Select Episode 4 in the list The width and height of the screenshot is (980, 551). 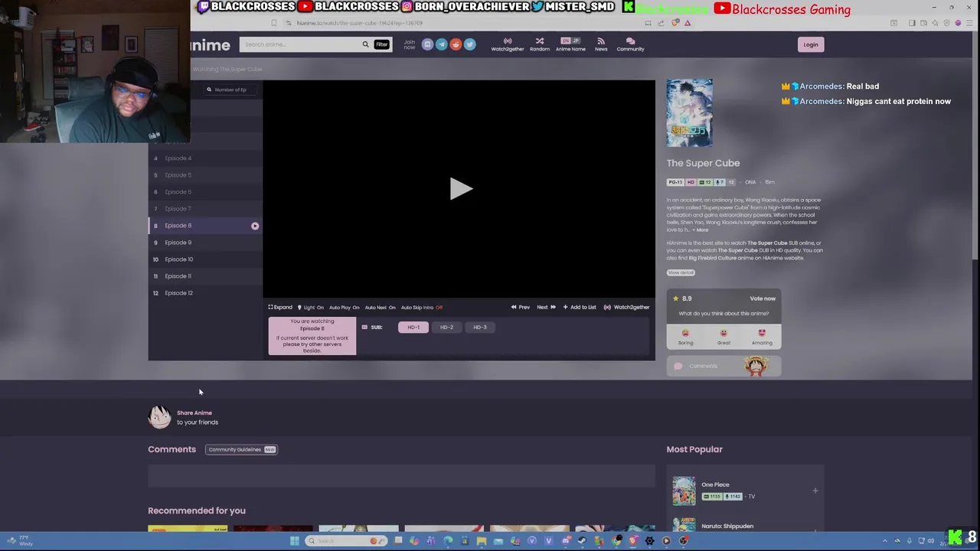(205, 158)
